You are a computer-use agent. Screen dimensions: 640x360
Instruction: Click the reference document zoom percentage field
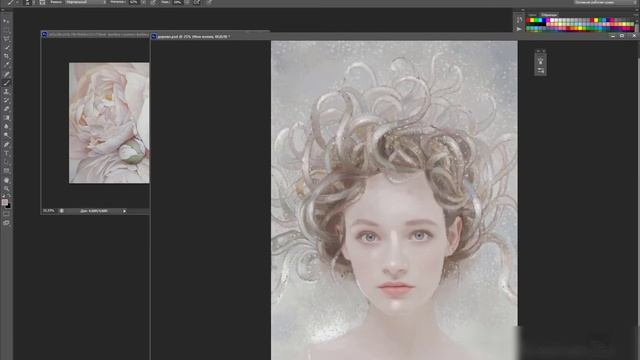click(49, 211)
